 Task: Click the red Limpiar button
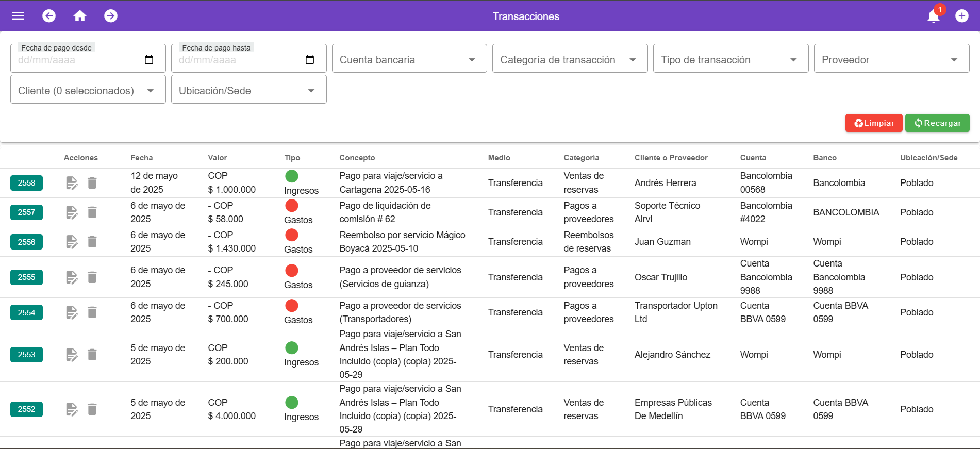click(874, 123)
